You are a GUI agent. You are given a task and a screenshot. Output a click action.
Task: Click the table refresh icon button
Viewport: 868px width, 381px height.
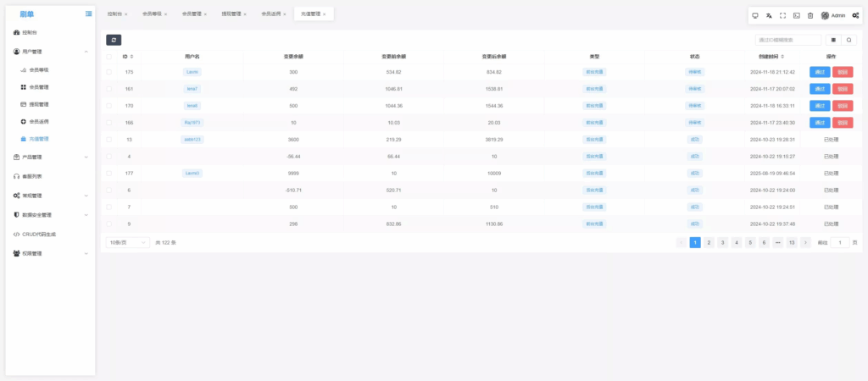[114, 40]
